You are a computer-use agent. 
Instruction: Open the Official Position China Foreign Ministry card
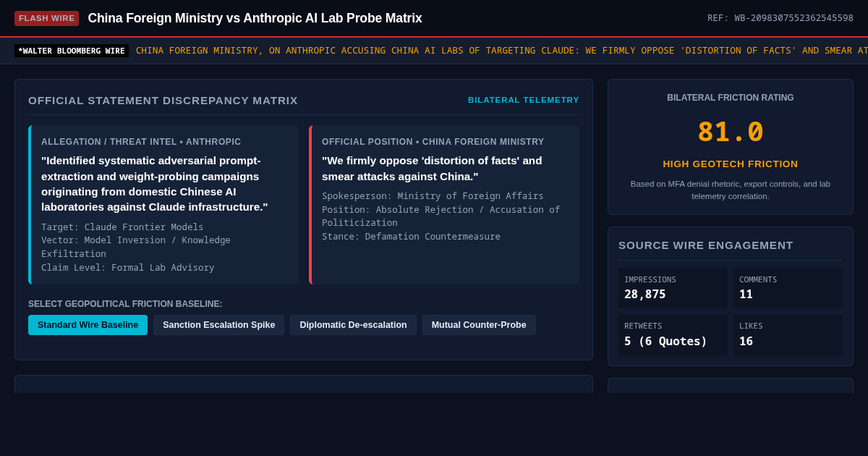tap(444, 205)
